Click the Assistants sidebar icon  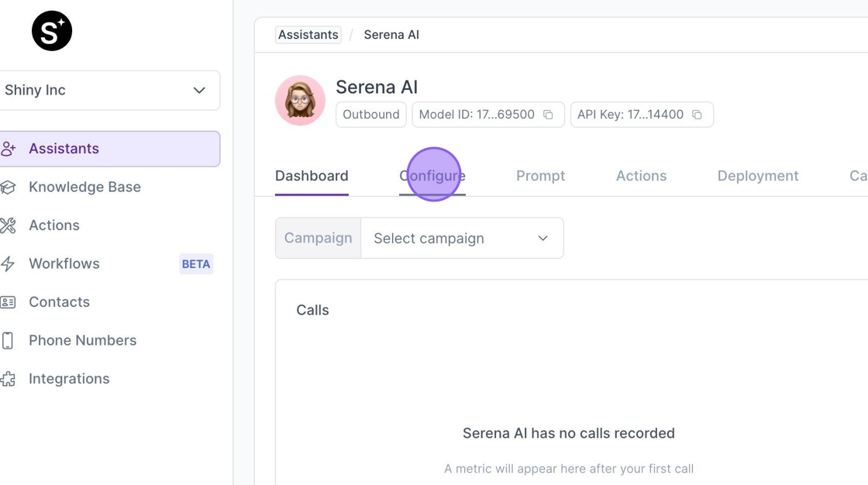pos(8,149)
